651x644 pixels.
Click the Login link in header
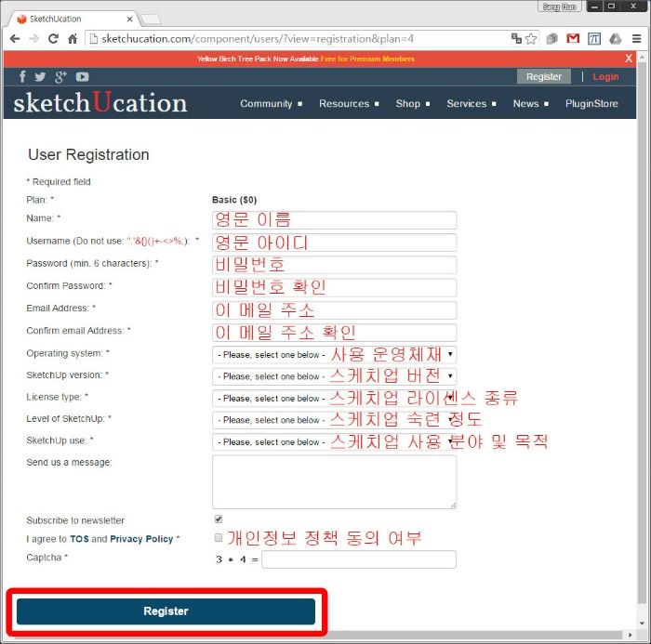tap(605, 77)
